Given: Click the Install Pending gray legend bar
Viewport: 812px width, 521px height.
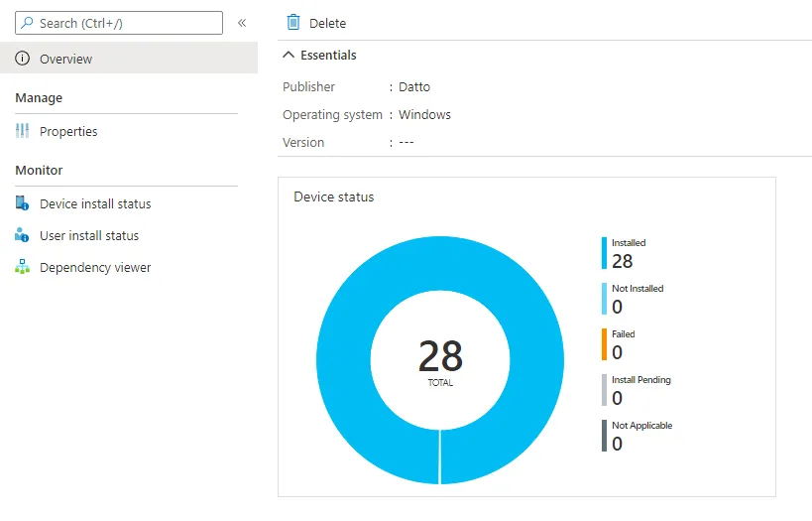Looking at the screenshot, I should pos(604,390).
